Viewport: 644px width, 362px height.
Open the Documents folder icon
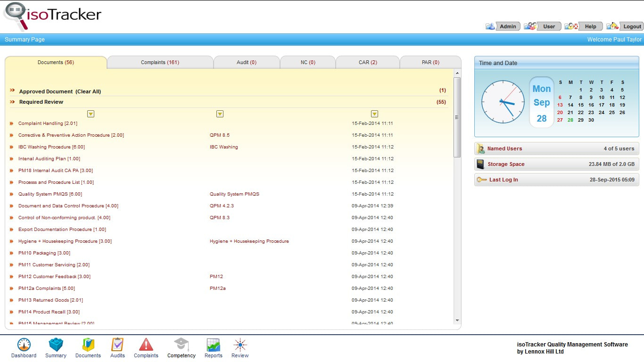tap(88, 345)
